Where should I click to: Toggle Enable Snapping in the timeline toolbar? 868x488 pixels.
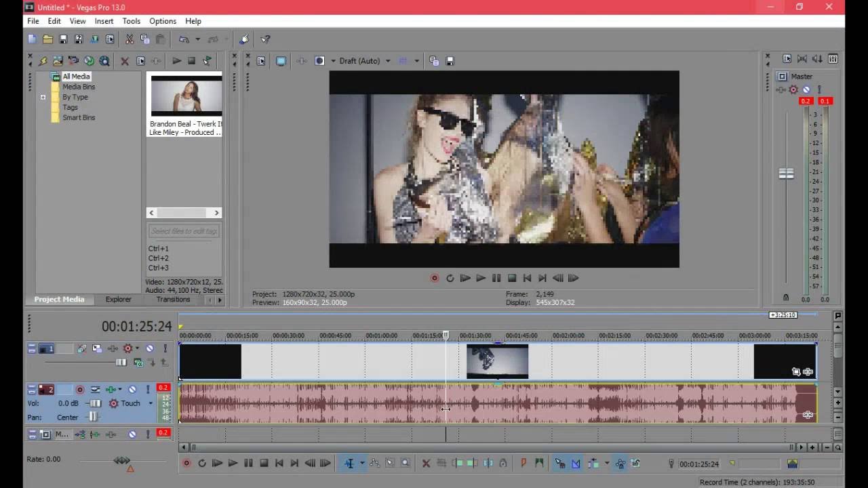(x=559, y=464)
